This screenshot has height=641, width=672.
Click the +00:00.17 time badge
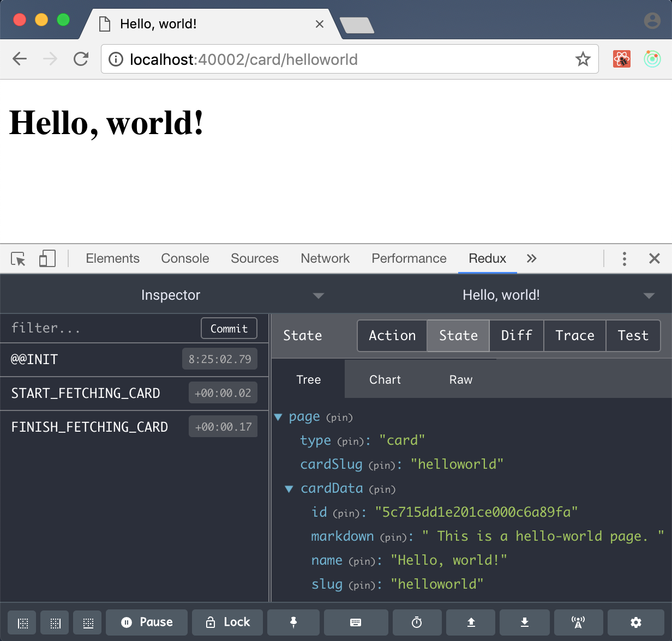pos(223,427)
